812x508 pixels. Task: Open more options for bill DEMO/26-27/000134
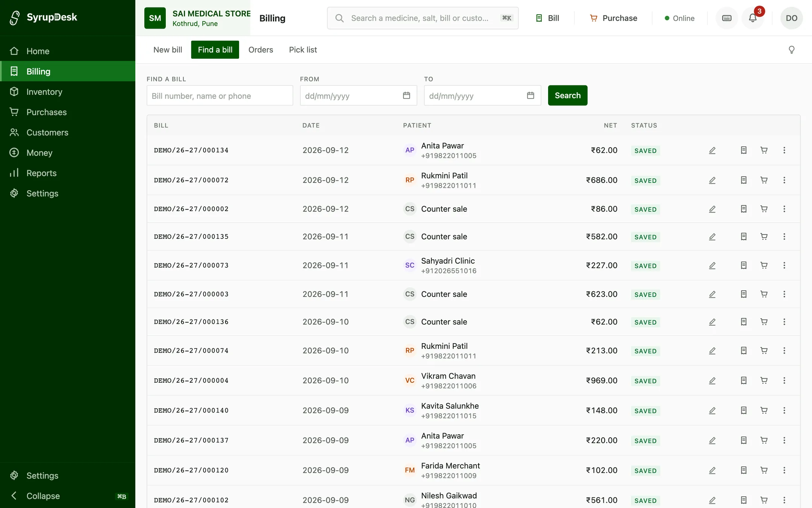coord(784,151)
